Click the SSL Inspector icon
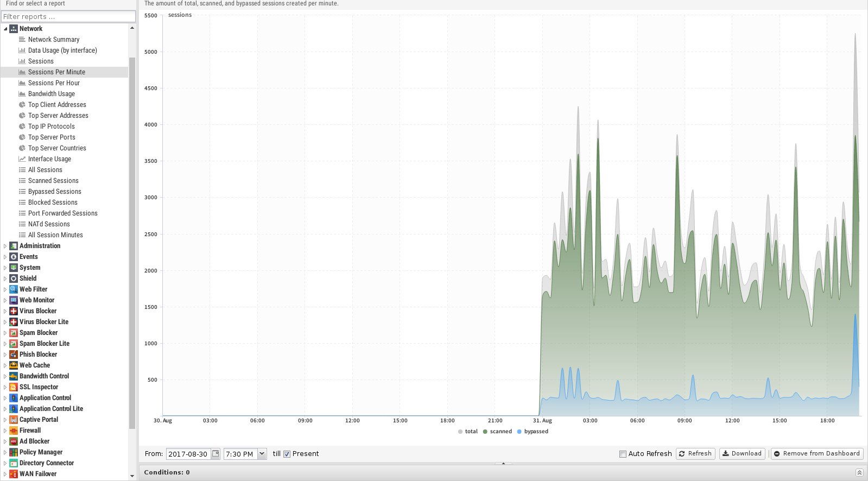The width and height of the screenshot is (868, 481). tap(14, 387)
